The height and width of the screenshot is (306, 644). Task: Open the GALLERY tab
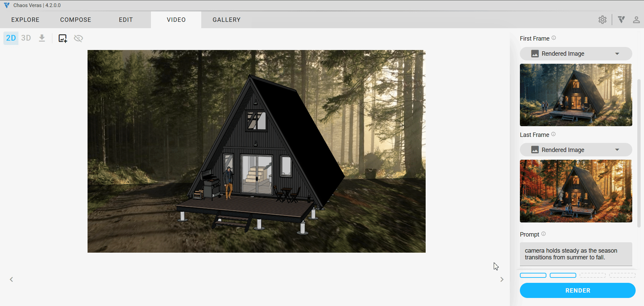tap(226, 20)
